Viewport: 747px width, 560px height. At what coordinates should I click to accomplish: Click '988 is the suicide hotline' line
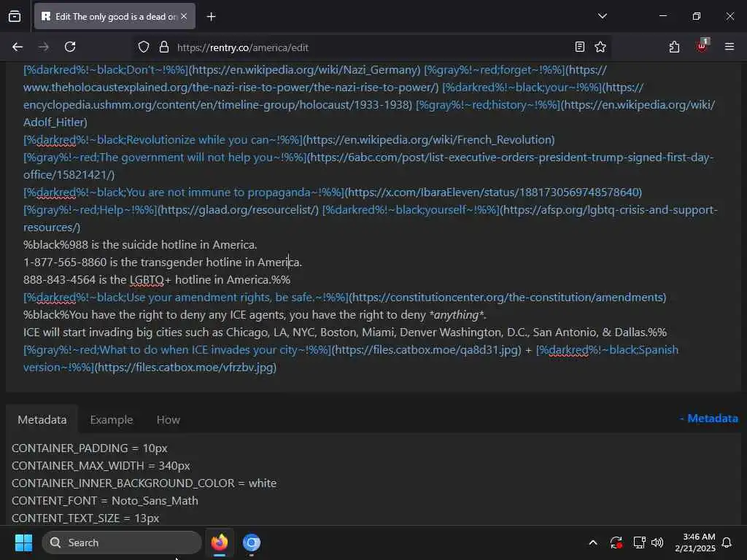(140, 245)
